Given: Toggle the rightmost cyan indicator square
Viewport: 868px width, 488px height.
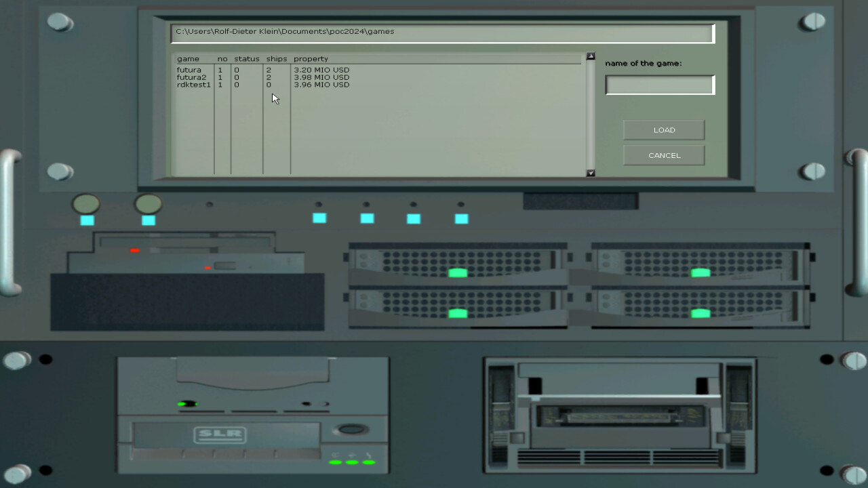Looking at the screenshot, I should click(460, 218).
